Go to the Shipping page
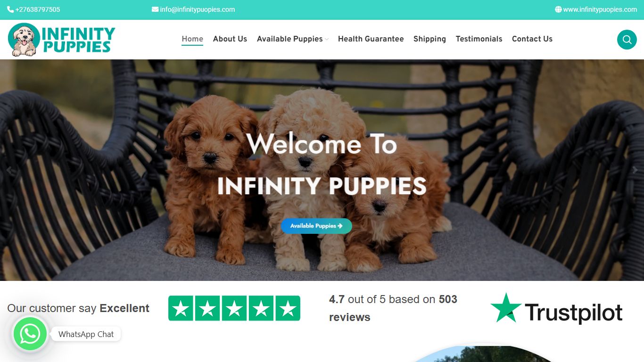This screenshot has width=644, height=362. (429, 39)
